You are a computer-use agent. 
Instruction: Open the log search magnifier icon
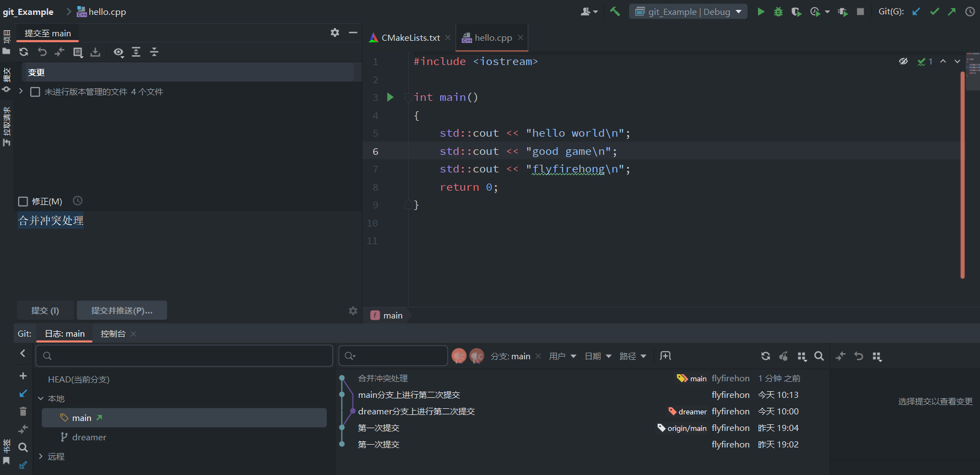(x=819, y=356)
